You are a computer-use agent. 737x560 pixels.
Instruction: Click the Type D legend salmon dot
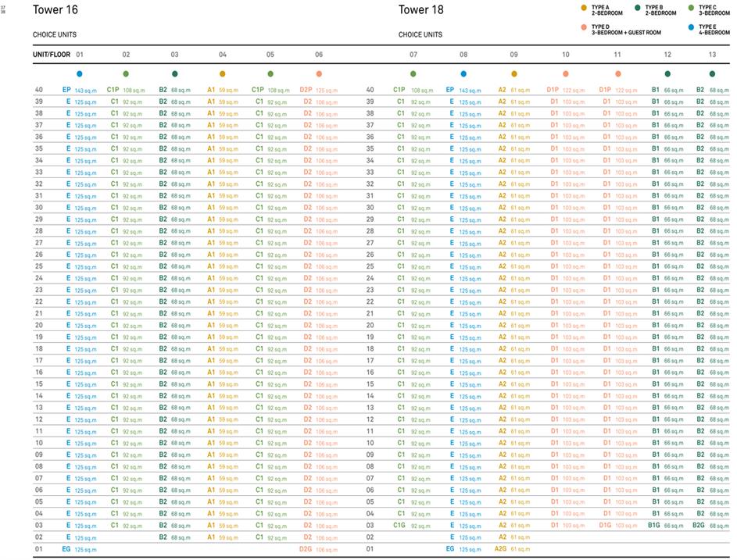pos(583,28)
